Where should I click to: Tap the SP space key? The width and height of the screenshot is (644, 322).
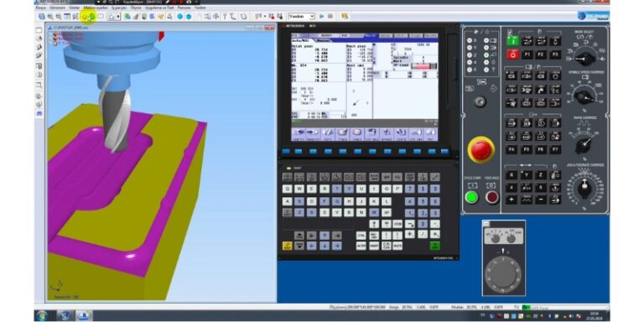387,213
